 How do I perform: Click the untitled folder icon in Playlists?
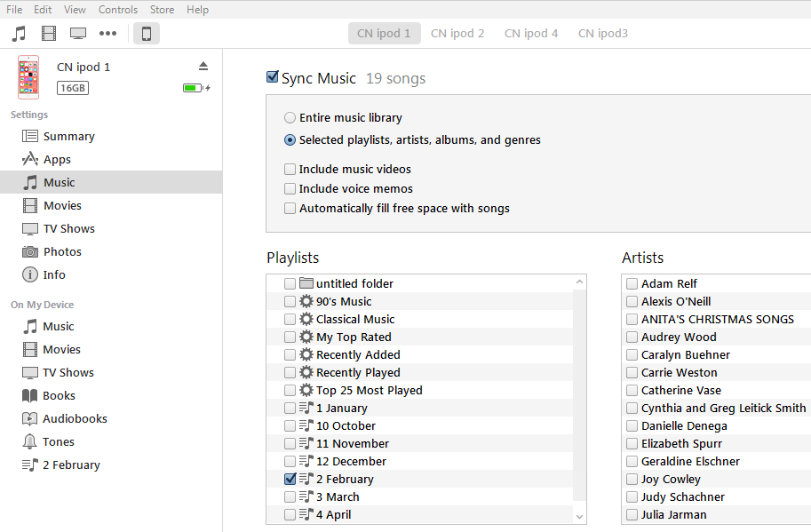coord(306,283)
